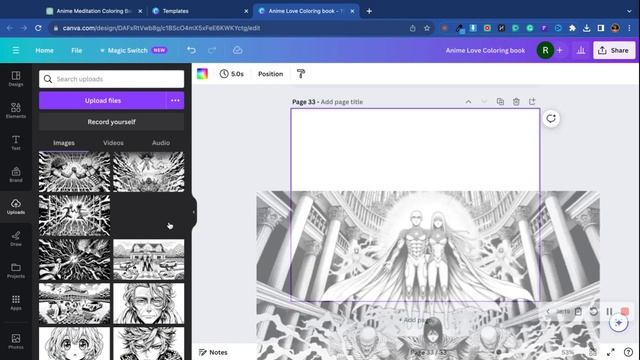Switch to Anime Meditation Coloring browser tab

pyautogui.click(x=94, y=11)
